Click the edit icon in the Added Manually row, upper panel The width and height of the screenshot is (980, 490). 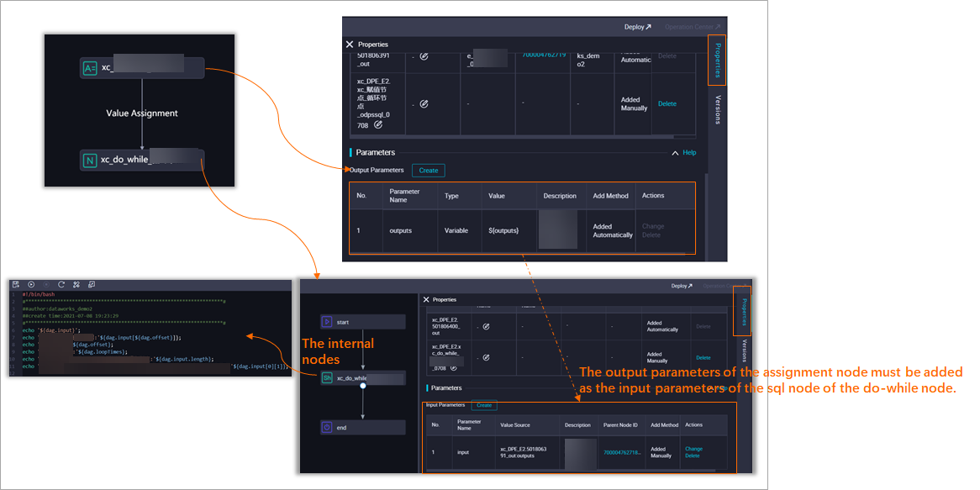[x=424, y=103]
